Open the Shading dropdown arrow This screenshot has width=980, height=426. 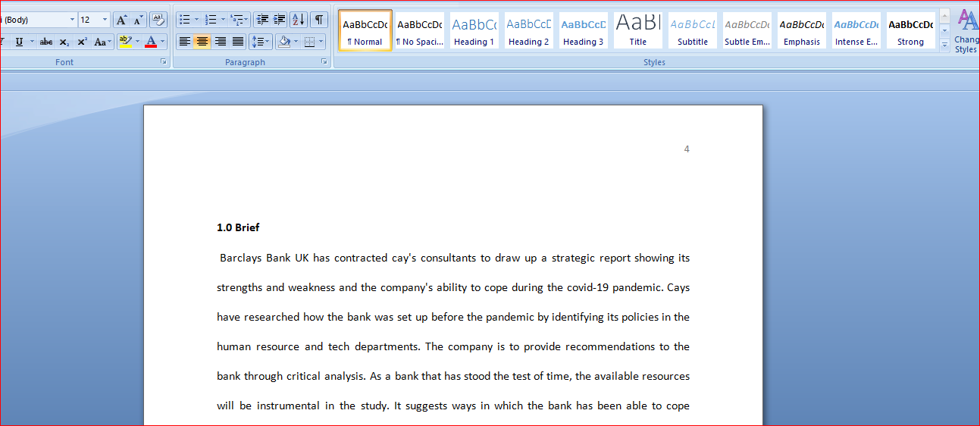coord(296,42)
